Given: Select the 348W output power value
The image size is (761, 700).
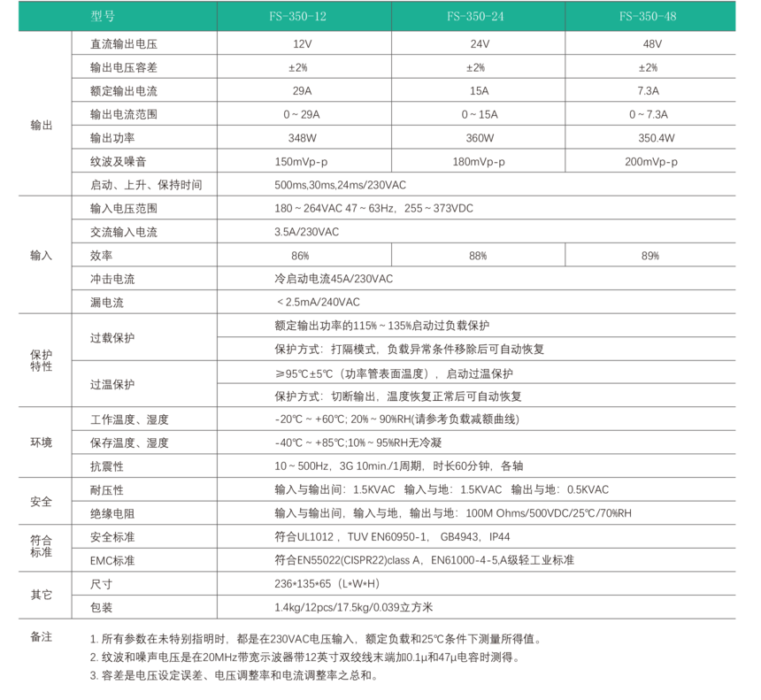Looking at the screenshot, I should [x=302, y=138].
